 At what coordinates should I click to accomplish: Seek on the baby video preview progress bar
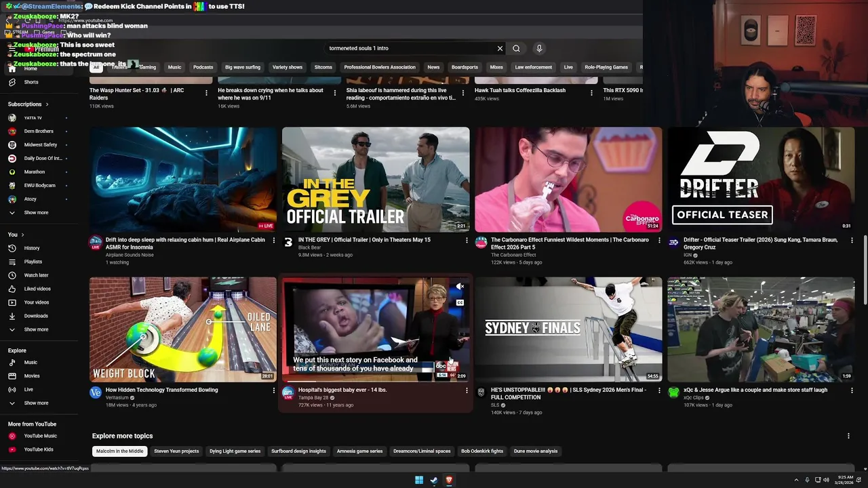tap(376, 381)
